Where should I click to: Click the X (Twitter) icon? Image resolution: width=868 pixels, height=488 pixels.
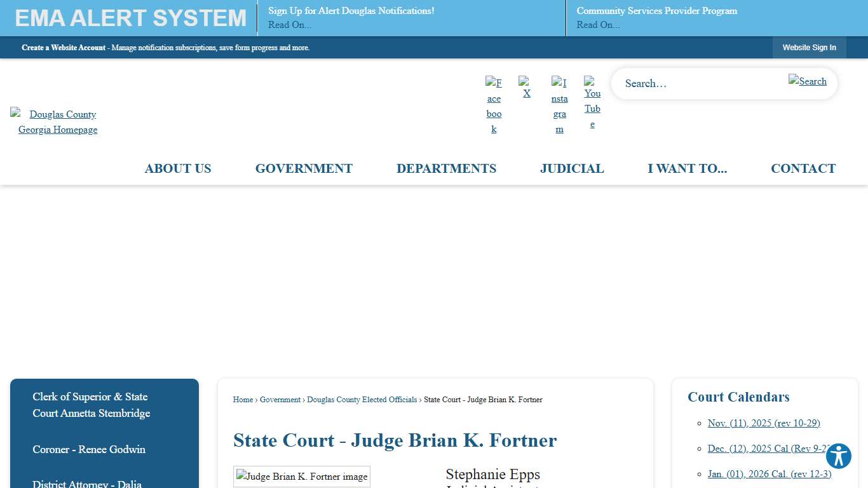point(526,87)
